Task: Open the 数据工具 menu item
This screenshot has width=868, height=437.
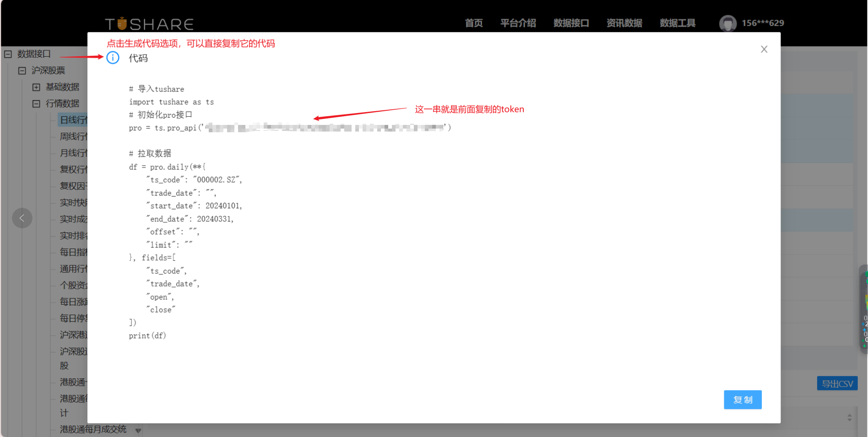Action: [x=677, y=23]
